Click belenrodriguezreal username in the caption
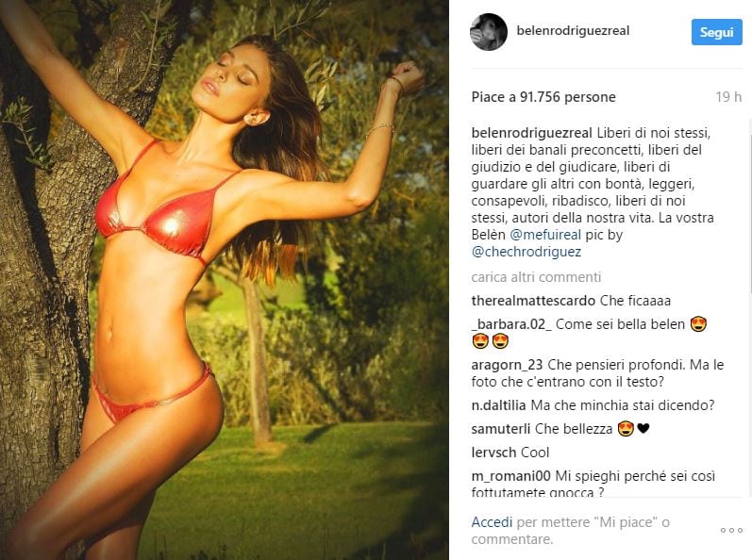 tap(531, 133)
